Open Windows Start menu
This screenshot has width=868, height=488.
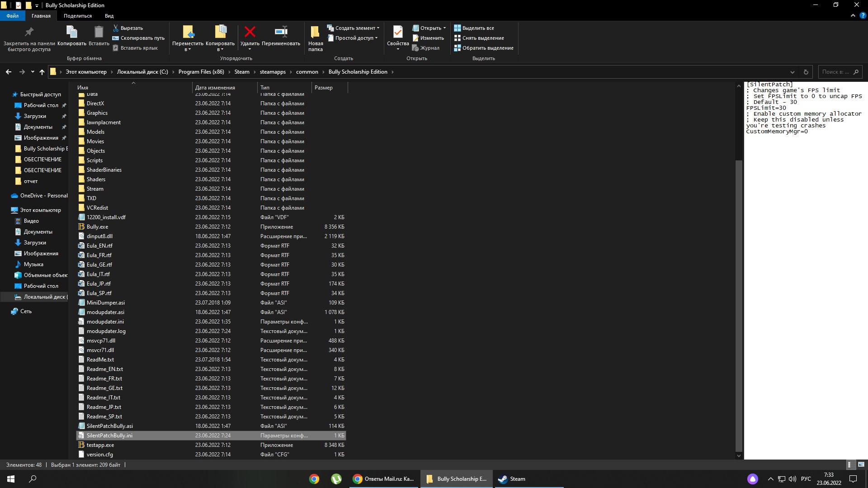tap(11, 479)
